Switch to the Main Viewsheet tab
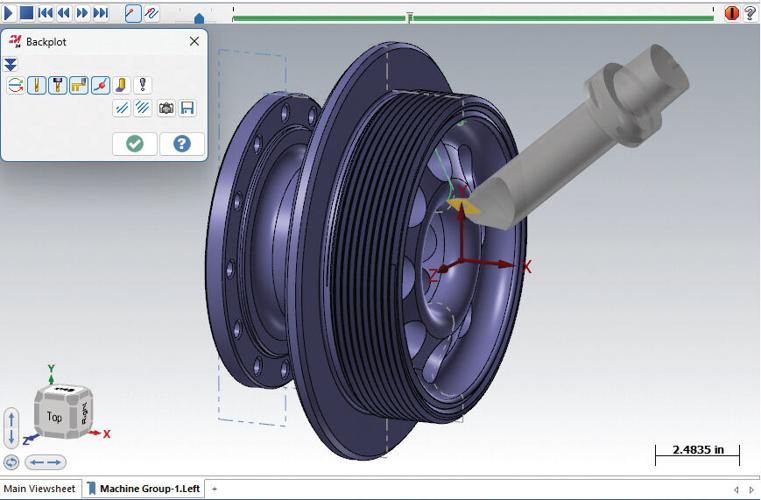This screenshot has width=761, height=500. (x=38, y=489)
